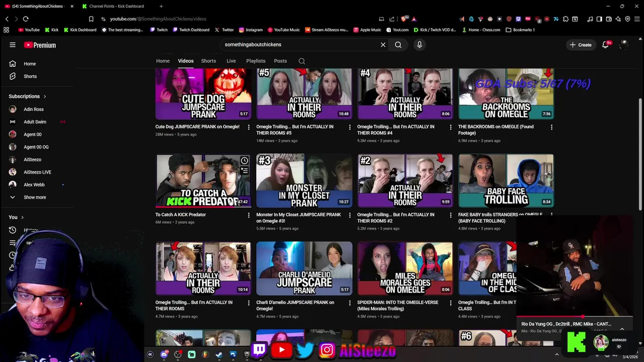This screenshot has width=644, height=362.
Task: Open options for Charli D'amelio JUMPSCARE PRANK
Action: 350,303
